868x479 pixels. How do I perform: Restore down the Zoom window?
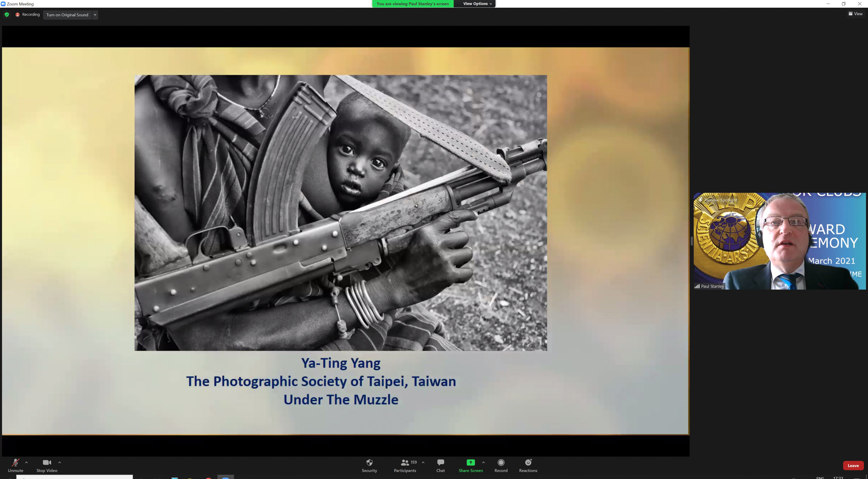(843, 4)
